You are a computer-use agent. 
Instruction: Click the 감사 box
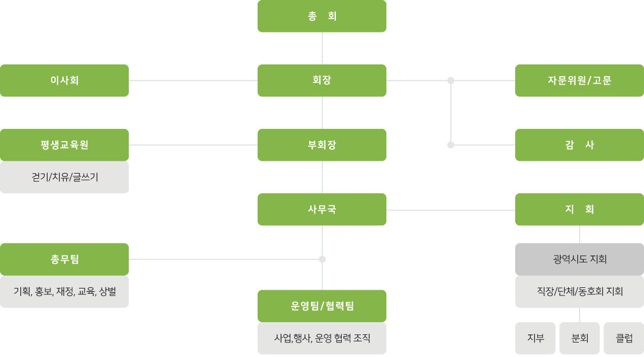(x=580, y=145)
